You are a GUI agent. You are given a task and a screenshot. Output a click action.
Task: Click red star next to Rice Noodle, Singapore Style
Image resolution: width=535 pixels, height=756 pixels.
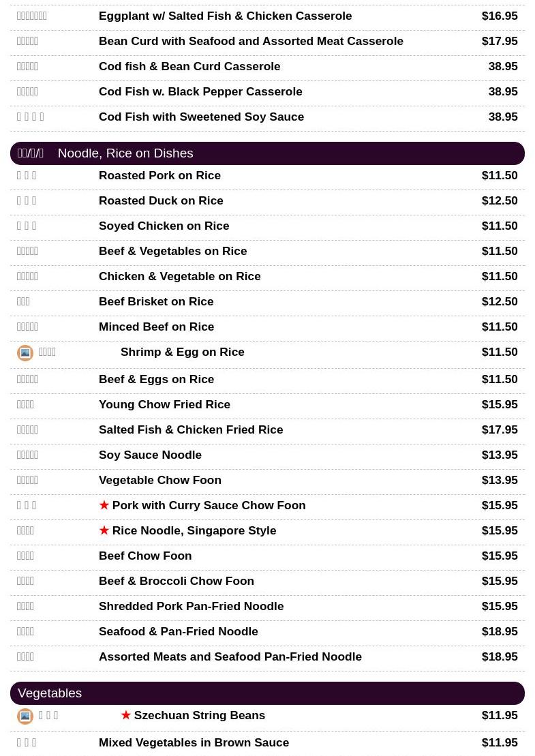[104, 530]
